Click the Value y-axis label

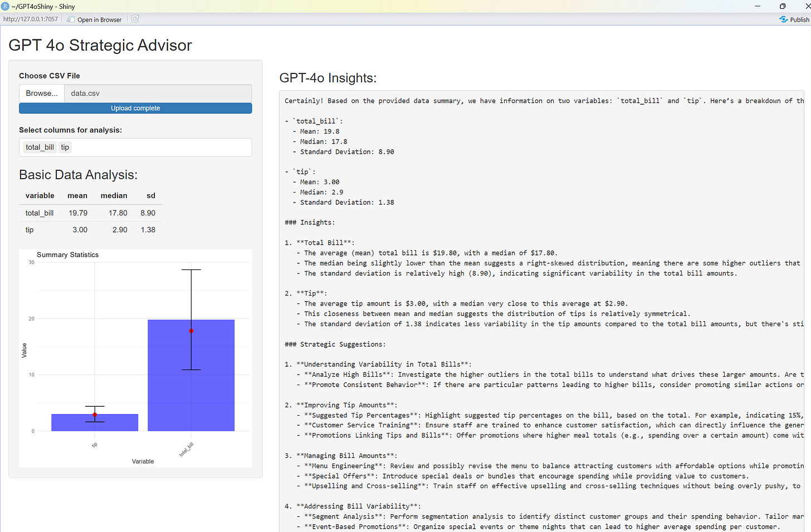click(24, 351)
